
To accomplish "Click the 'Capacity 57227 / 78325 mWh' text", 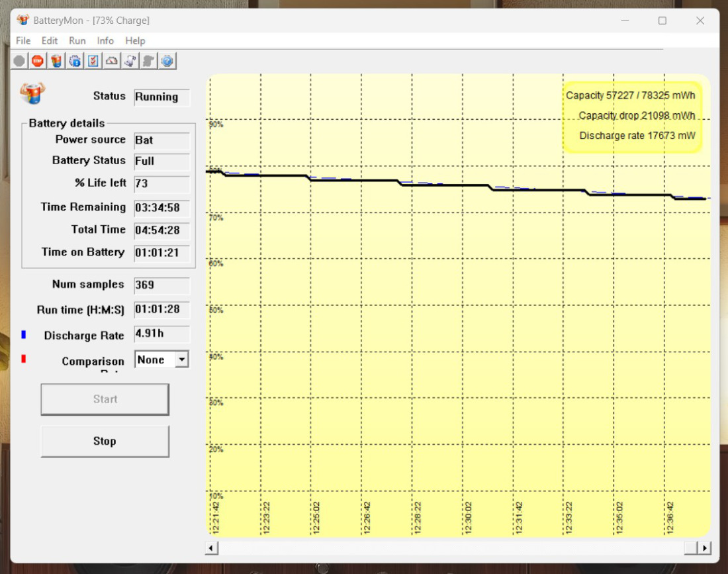I will click(630, 95).
